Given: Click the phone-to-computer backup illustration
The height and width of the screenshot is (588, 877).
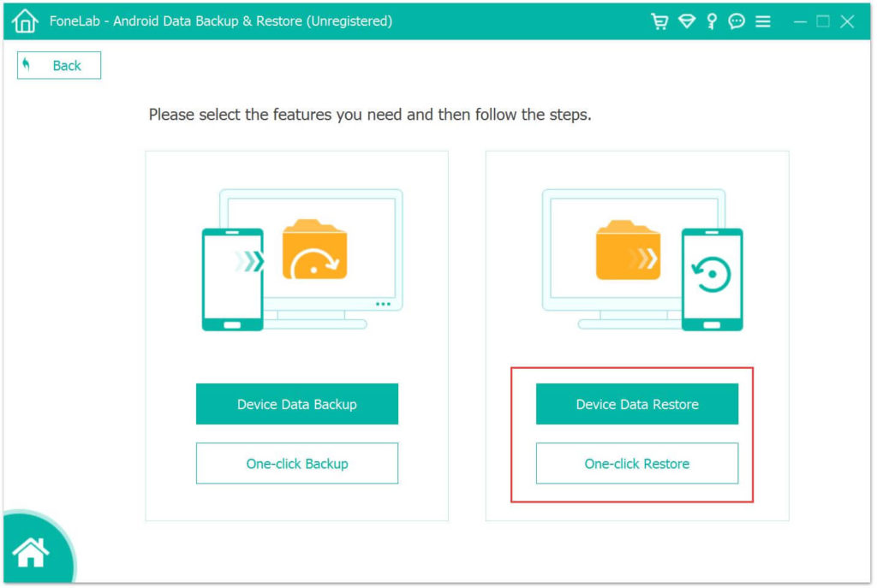Looking at the screenshot, I should [302, 260].
